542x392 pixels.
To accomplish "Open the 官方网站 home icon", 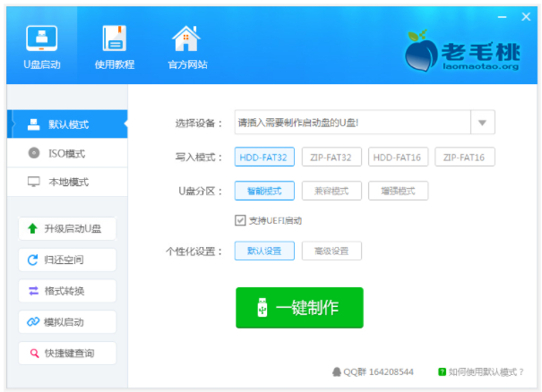I will (x=186, y=38).
